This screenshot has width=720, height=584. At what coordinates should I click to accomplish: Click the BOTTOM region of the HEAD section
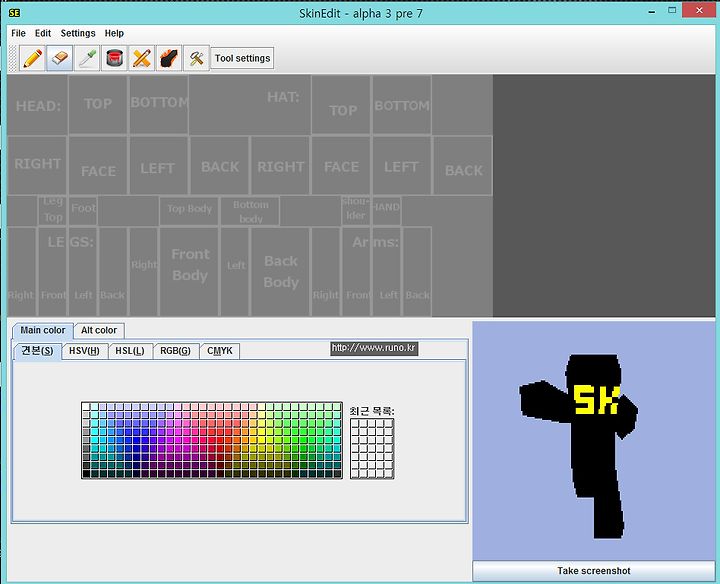click(x=159, y=105)
